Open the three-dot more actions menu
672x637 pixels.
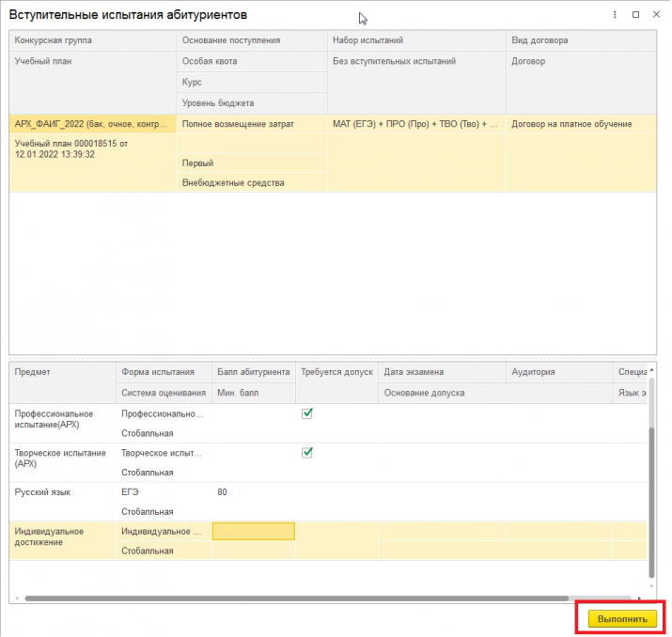click(615, 15)
